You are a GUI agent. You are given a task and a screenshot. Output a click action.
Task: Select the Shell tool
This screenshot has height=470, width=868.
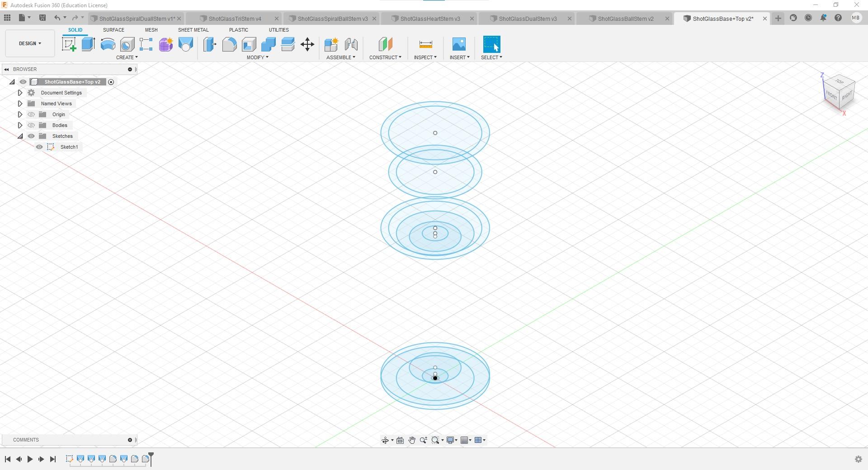click(x=249, y=44)
